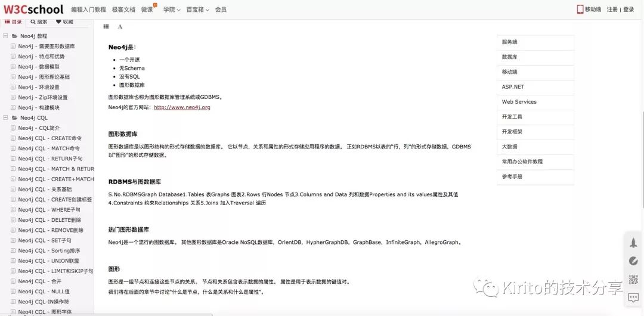The image size is (644, 316).
Task: Open the W3Cschool home logo
Action: (33, 9)
